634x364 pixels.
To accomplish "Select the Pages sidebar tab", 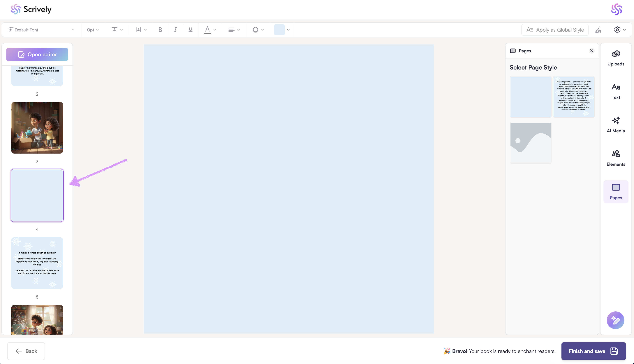I will [x=616, y=192].
